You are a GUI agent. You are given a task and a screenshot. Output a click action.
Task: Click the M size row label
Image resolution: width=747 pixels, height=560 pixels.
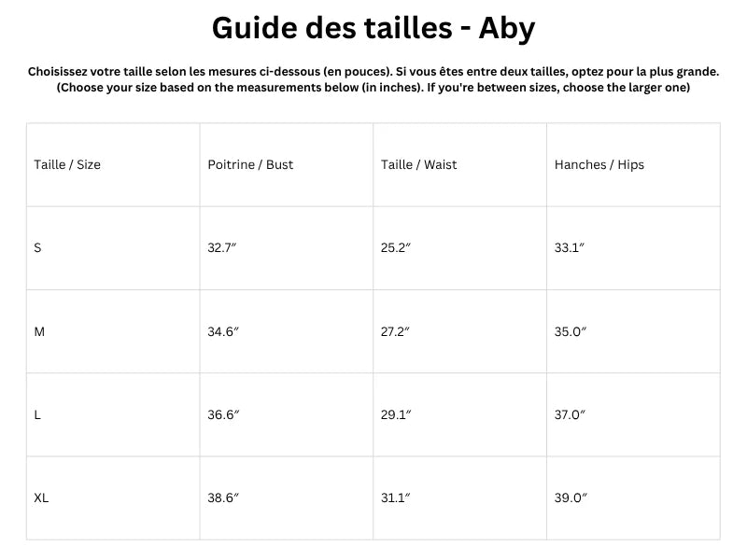click(39, 331)
